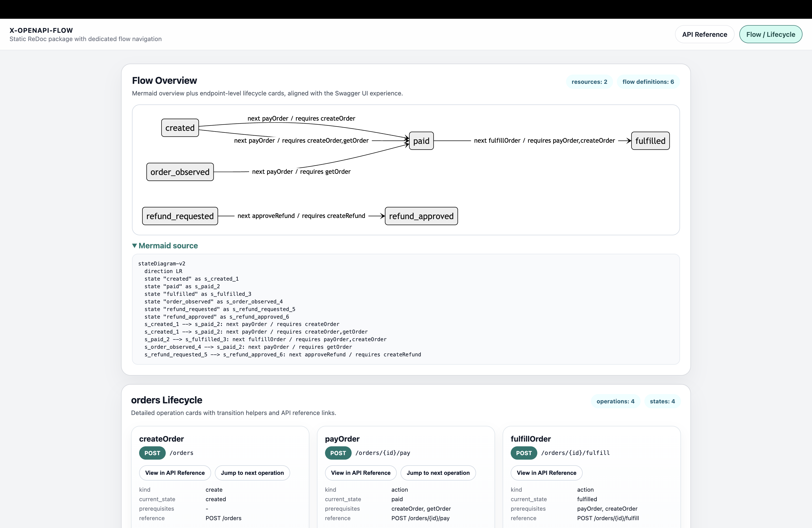Switch to the Flow / Lifecycle view

pos(771,34)
